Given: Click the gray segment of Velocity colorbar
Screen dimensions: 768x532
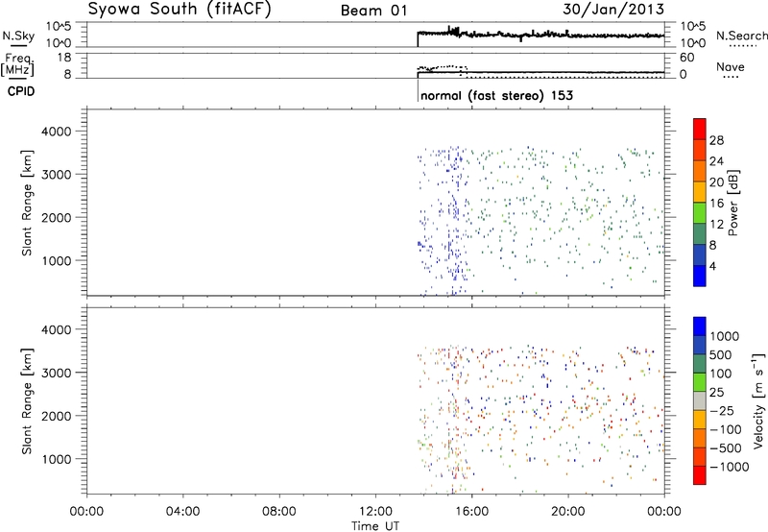Looking at the screenshot, I should coord(700,401).
